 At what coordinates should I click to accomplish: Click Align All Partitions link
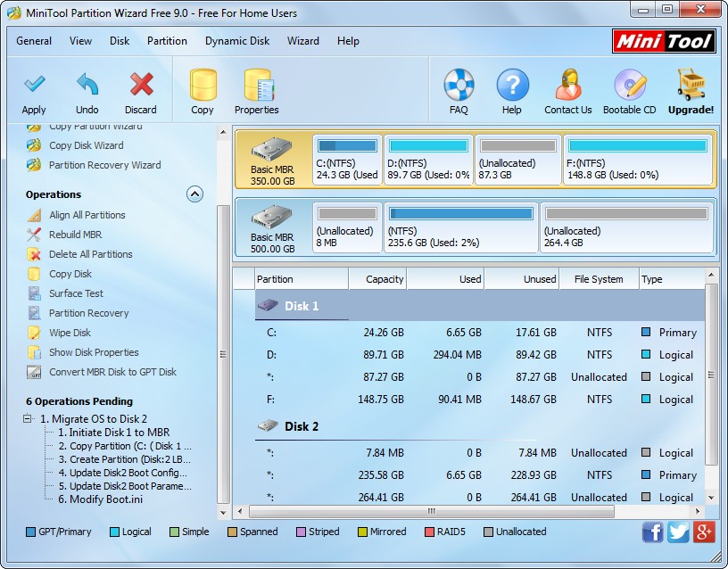tap(87, 215)
